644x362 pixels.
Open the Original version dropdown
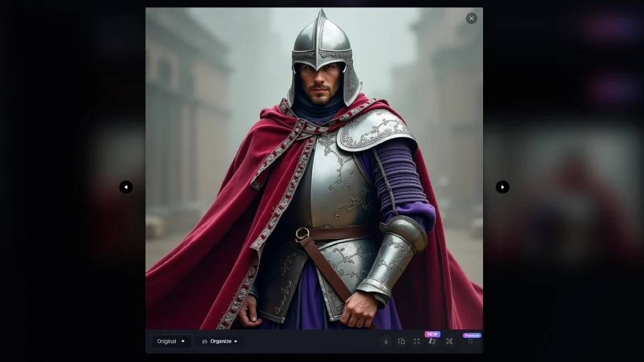(x=171, y=341)
